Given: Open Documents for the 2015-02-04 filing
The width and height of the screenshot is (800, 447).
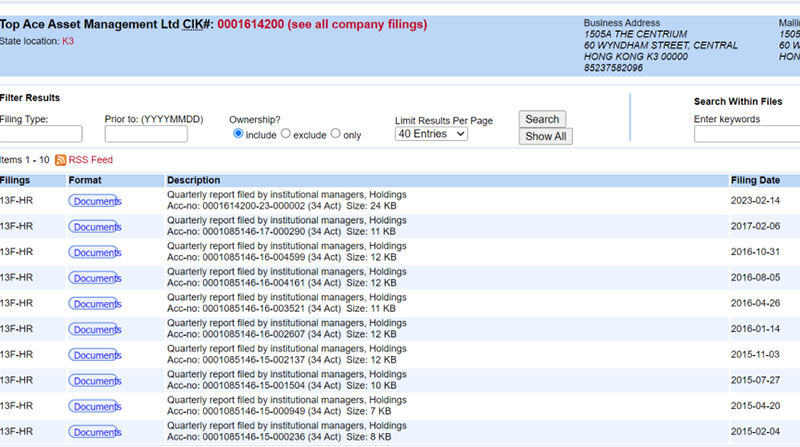Looking at the screenshot, I should click(95, 432).
